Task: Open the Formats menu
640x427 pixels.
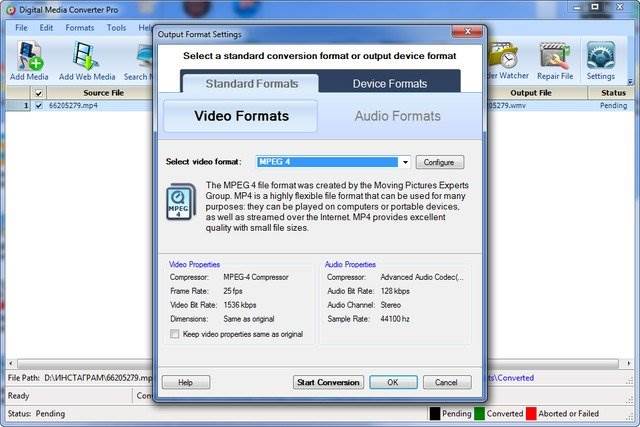Action: 80,28
